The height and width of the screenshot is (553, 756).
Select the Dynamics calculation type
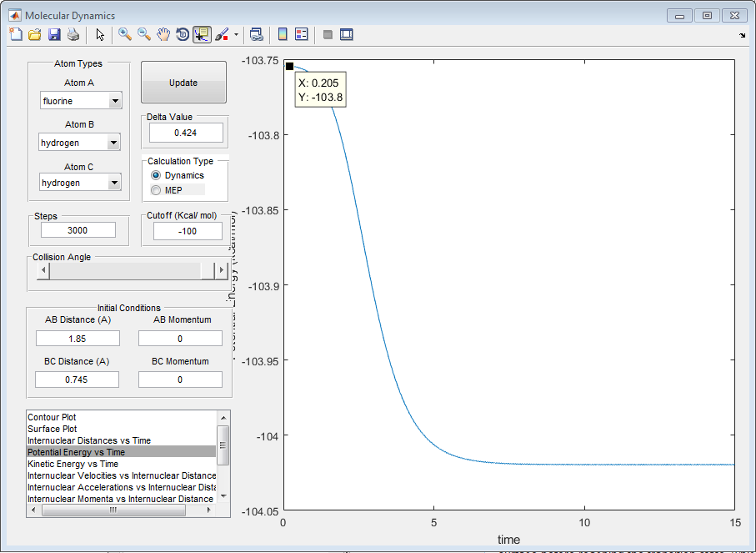(x=156, y=175)
